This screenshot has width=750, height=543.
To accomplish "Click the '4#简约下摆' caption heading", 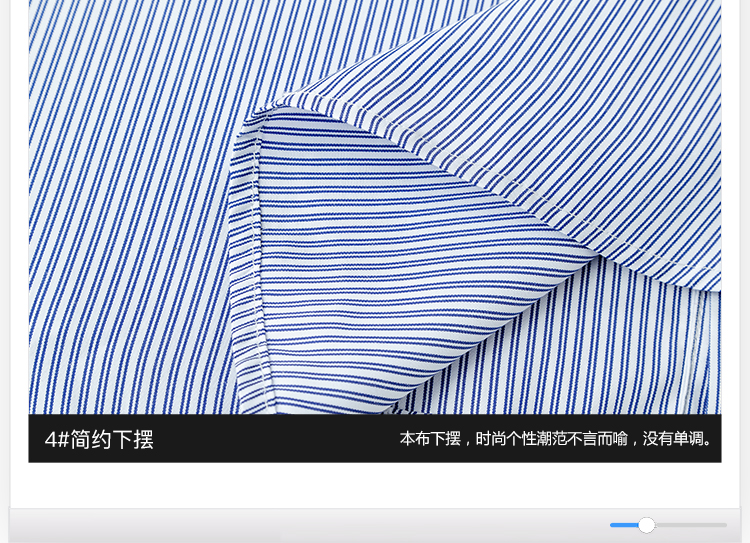I will 99,439.
